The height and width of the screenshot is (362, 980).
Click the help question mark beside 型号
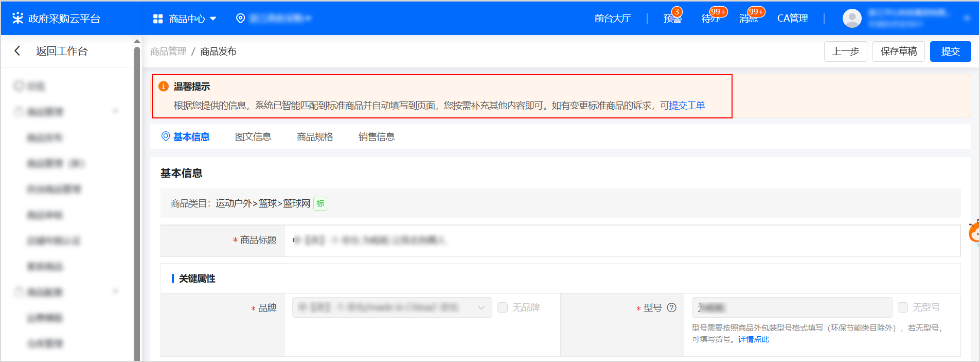point(671,307)
